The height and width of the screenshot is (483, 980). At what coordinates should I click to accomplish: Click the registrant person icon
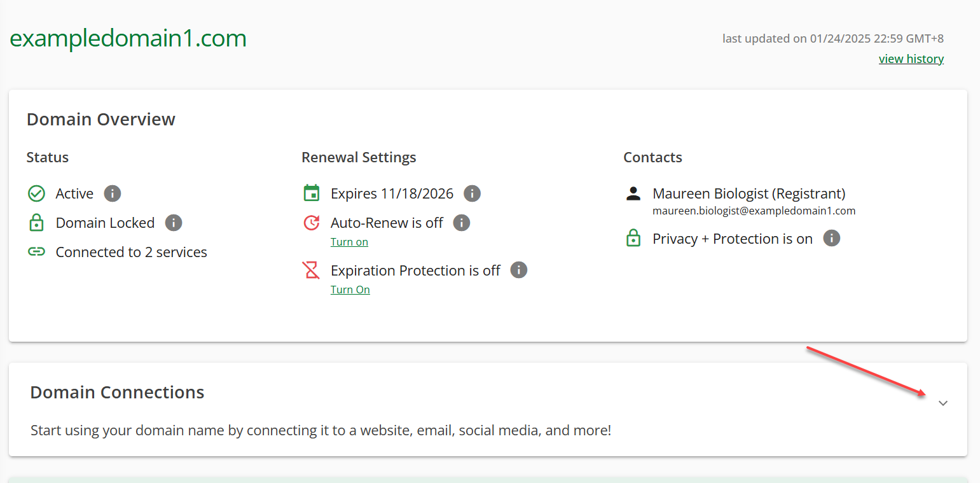click(x=633, y=193)
